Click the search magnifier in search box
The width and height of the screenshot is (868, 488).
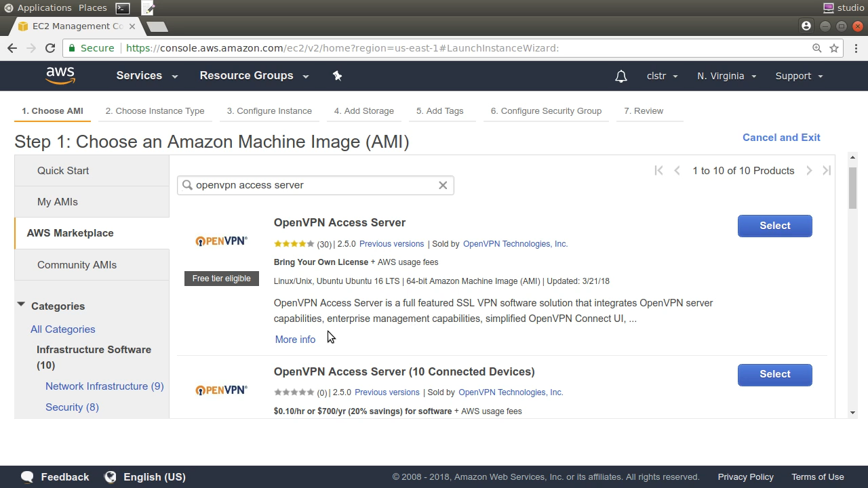(x=188, y=185)
